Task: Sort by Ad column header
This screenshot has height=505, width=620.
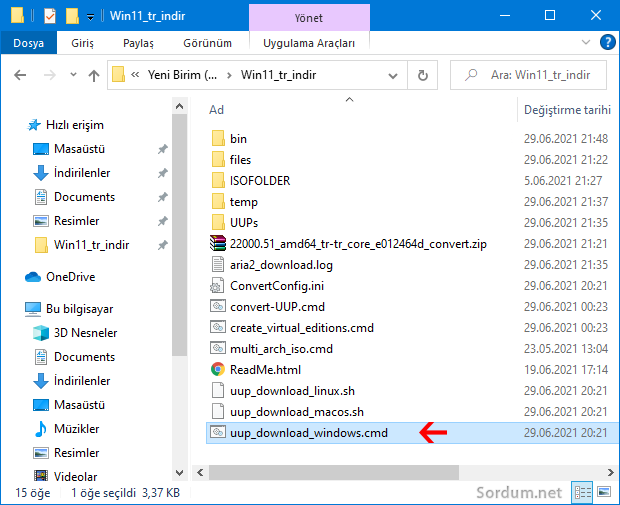Action: (216, 110)
